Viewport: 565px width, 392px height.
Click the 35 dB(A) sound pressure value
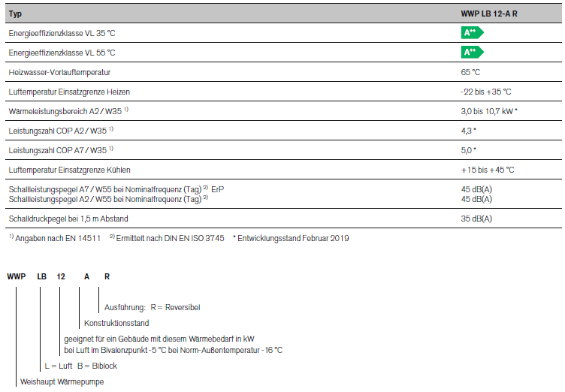pyautogui.click(x=476, y=219)
